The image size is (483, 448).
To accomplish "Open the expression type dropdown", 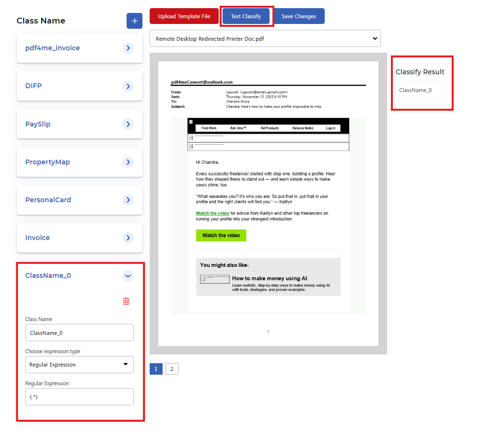I will click(x=79, y=365).
